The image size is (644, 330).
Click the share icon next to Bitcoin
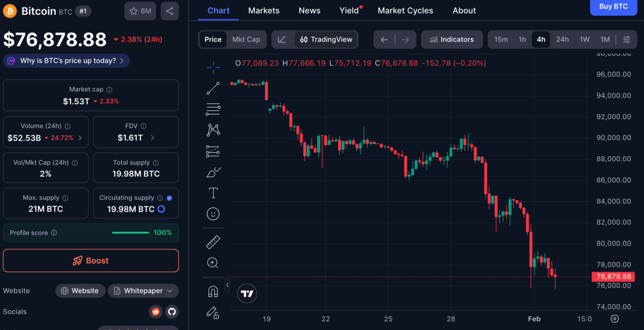click(x=170, y=11)
